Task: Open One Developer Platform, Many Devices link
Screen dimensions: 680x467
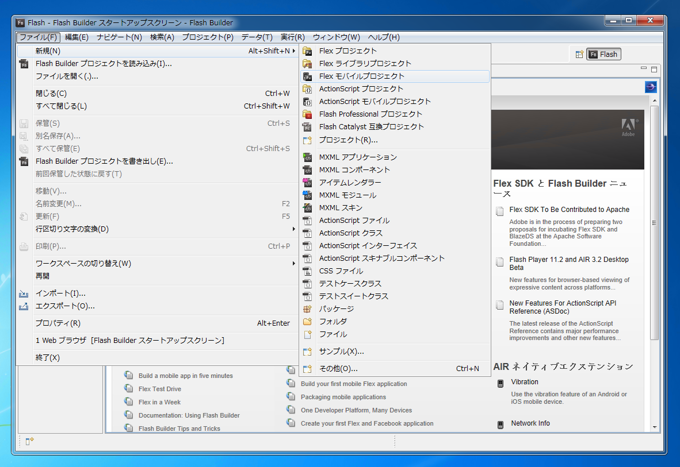Action: pos(356,410)
